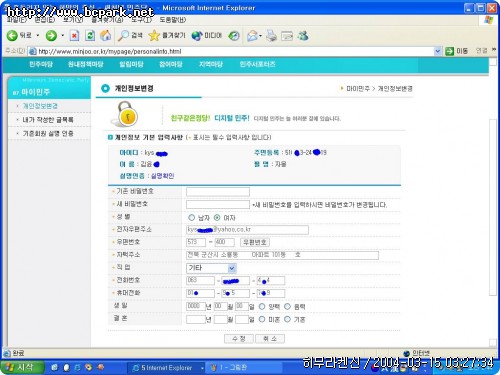
Task: Select the 양력 (solar) birthday radio
Action: (262, 306)
